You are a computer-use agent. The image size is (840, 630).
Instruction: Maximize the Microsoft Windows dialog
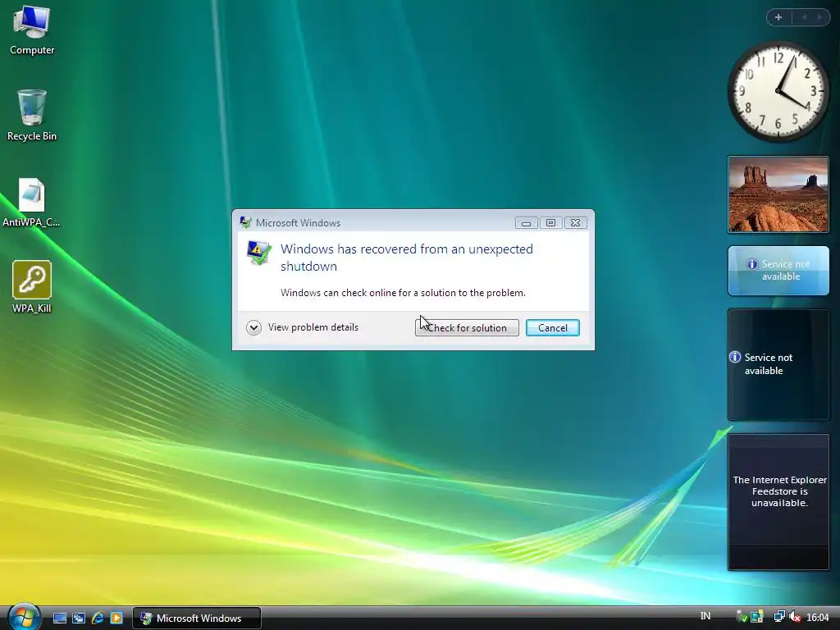click(x=550, y=223)
